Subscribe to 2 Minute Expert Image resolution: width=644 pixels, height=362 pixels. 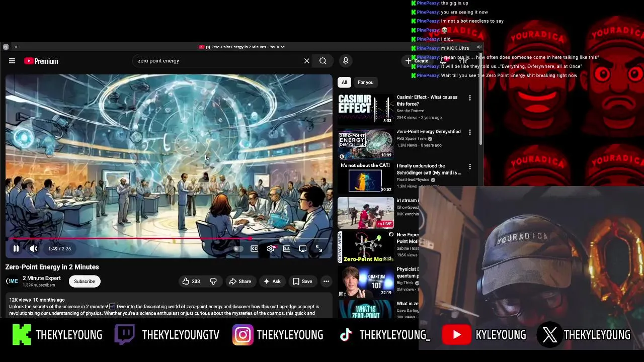pyautogui.click(x=85, y=282)
